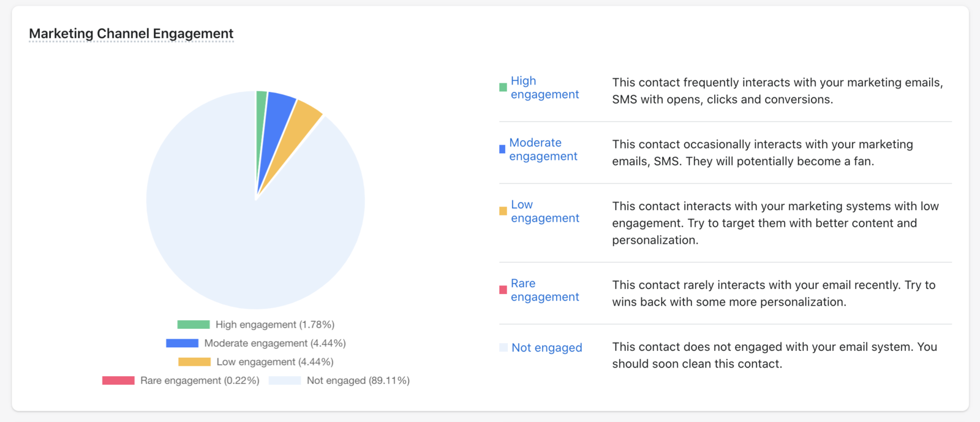Toggle Rare engagement (0.22%) legend item

(x=181, y=380)
